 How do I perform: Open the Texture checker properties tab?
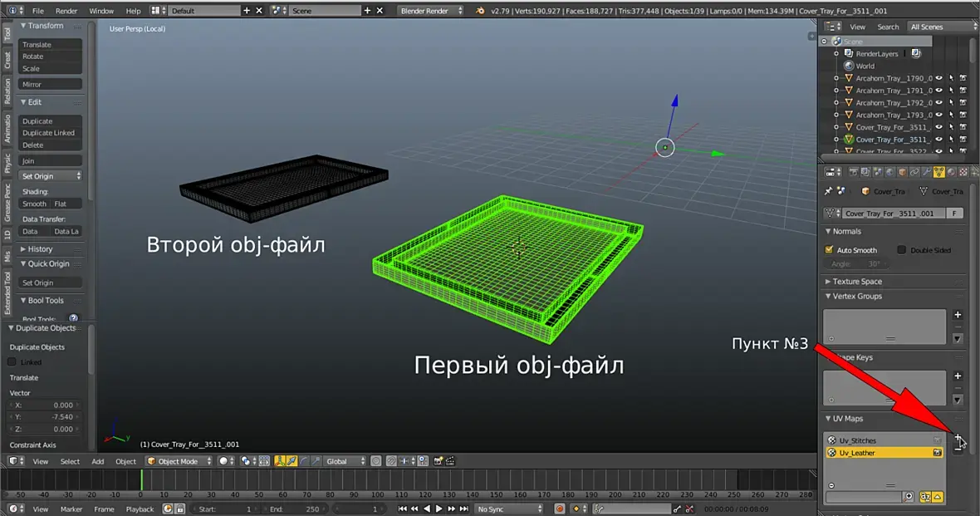coord(963,172)
